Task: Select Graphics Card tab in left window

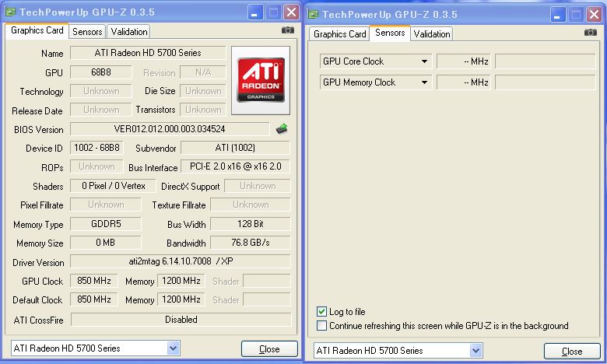Action: pyautogui.click(x=37, y=30)
